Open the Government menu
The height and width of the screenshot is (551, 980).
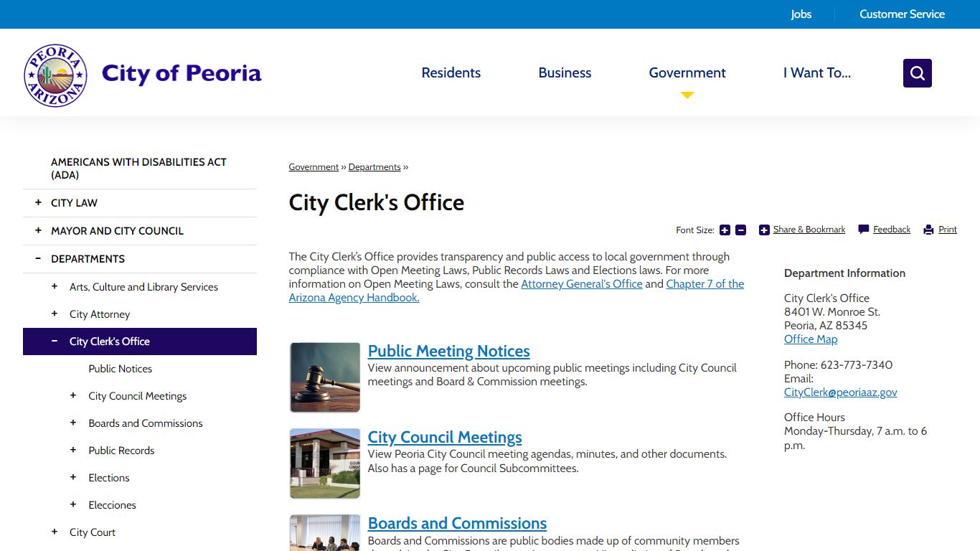[x=687, y=72]
